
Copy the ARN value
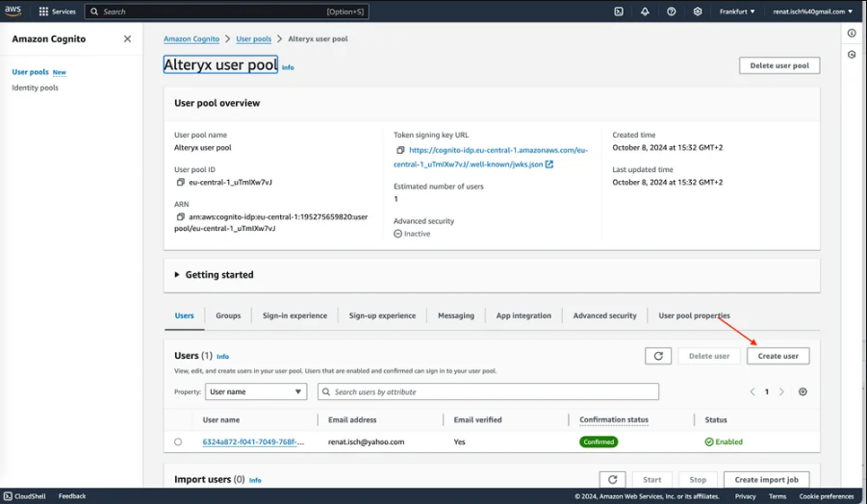(x=180, y=216)
